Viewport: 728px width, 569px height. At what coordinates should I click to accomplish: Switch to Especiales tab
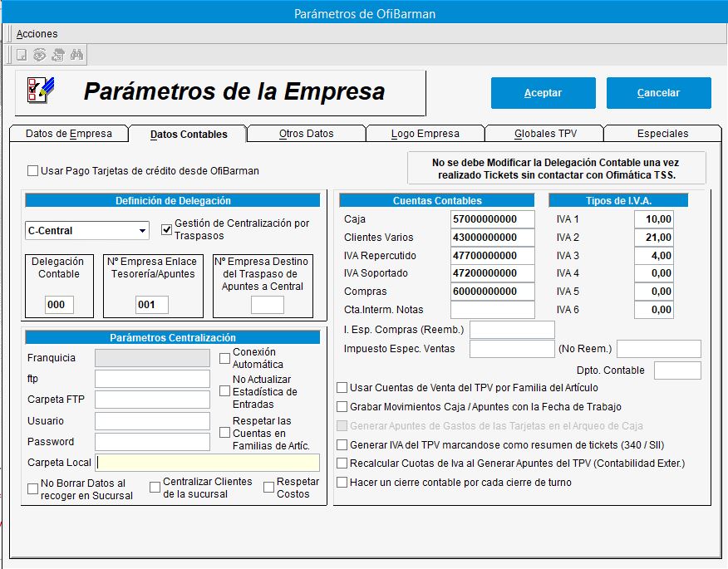pyautogui.click(x=662, y=134)
